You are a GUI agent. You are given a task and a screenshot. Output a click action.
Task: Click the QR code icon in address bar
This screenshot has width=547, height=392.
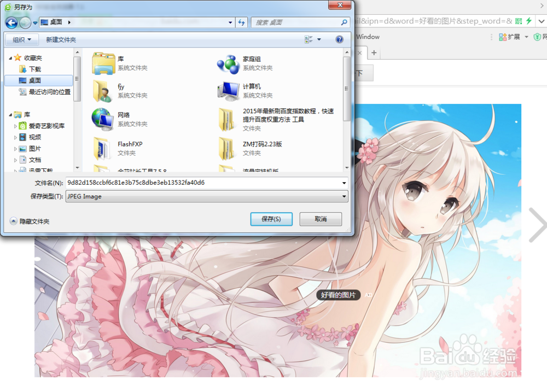tap(519, 21)
